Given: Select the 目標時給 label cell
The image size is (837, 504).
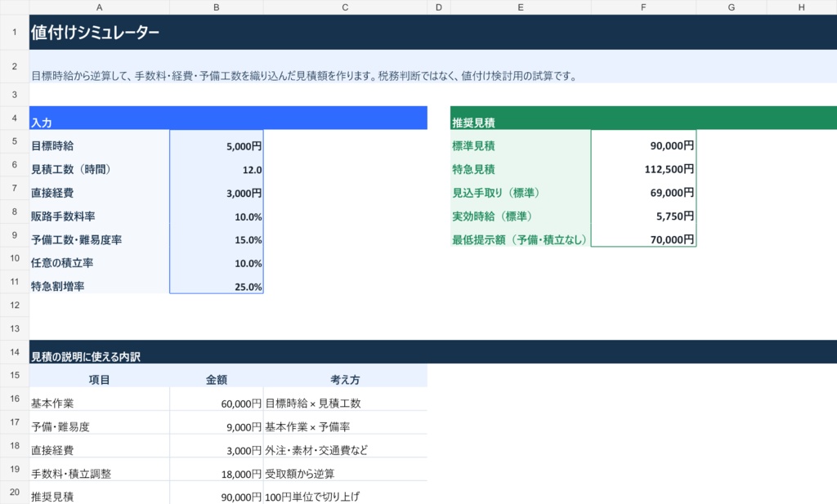Looking at the screenshot, I should (99, 141).
